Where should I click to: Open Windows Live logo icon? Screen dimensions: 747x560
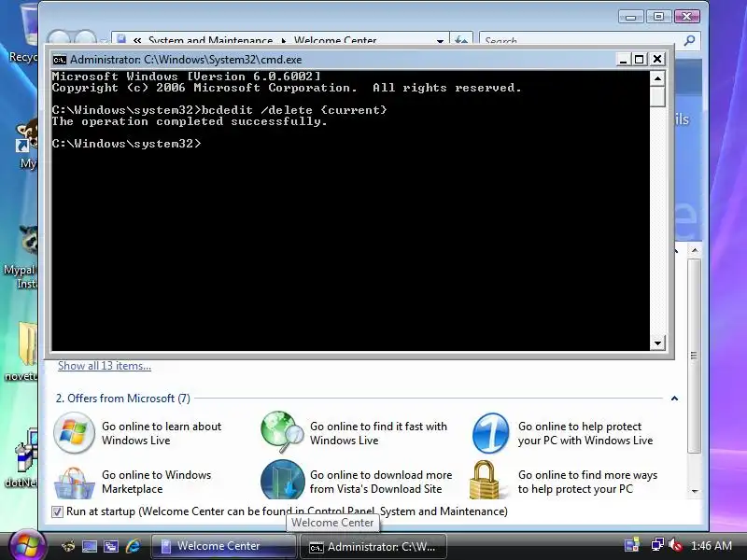[x=75, y=433]
